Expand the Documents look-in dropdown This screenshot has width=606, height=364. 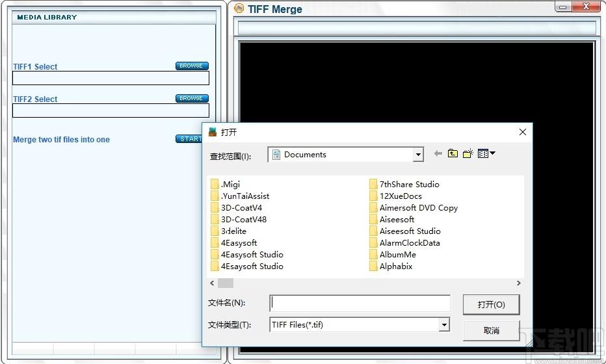point(418,155)
